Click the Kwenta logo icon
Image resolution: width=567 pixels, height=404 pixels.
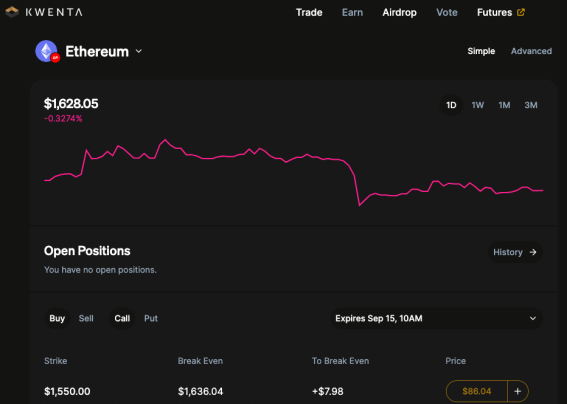pos(12,12)
